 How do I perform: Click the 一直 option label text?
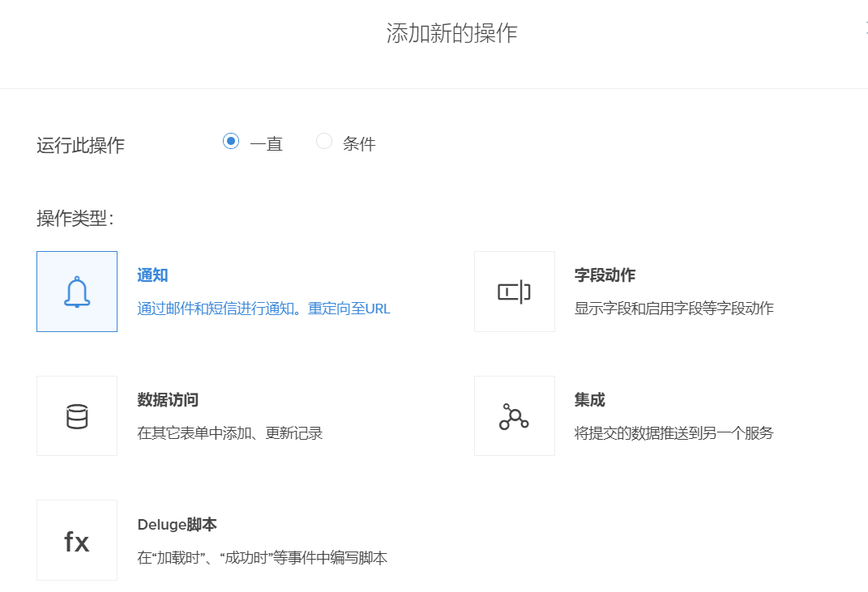pyautogui.click(x=266, y=144)
